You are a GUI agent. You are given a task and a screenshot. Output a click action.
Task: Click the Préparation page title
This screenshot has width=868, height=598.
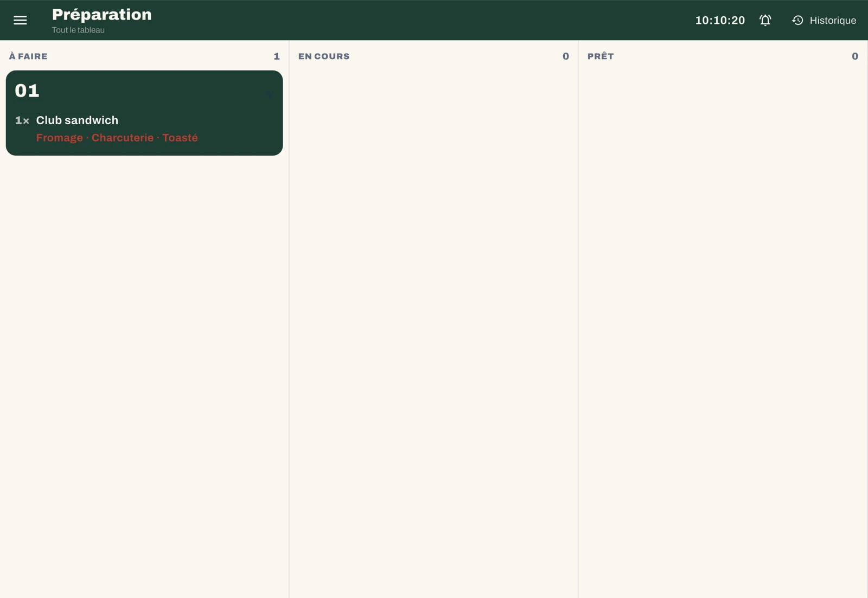click(x=102, y=15)
